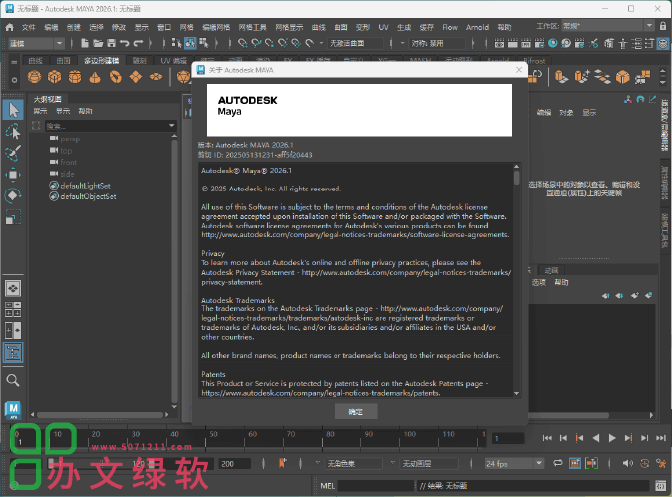Click the Undo arrow in status line
672x497 pixels.
[x=125, y=43]
